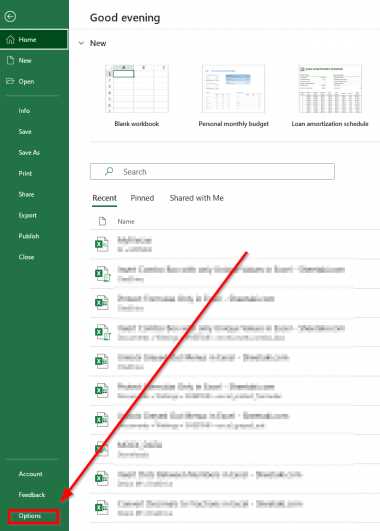Image resolution: width=380 pixels, height=531 pixels.
Task: Select Loan amortization schedule template
Action: (x=330, y=96)
